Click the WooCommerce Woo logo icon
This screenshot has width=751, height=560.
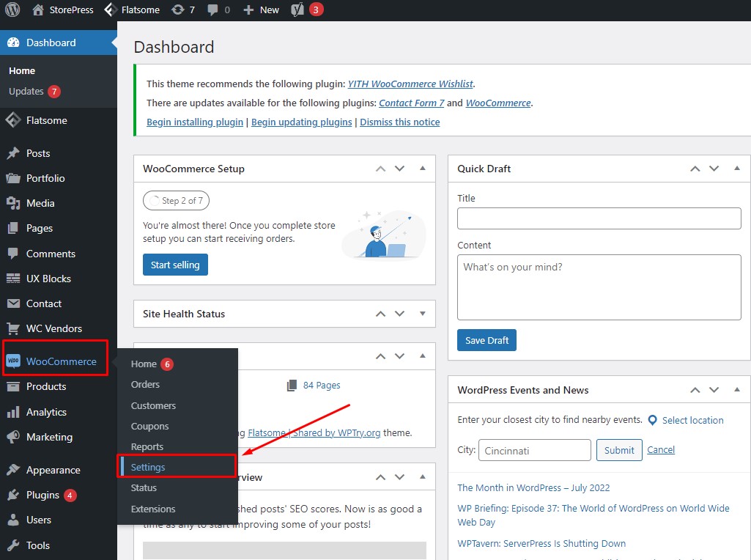(x=13, y=361)
